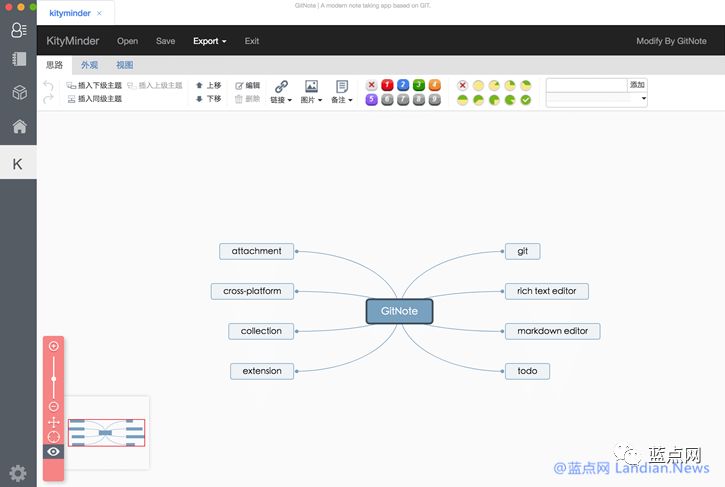Image resolution: width=725 pixels, height=487 pixels.
Task: Insert a sibling topic (插入同级主题)
Action: coord(94,99)
